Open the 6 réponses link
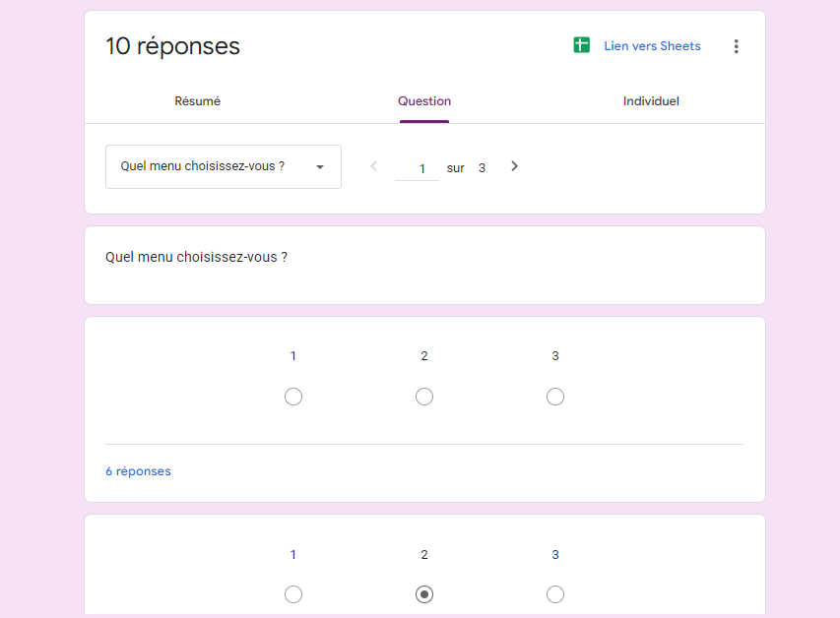Screen dimensions: 840x618 138,471
